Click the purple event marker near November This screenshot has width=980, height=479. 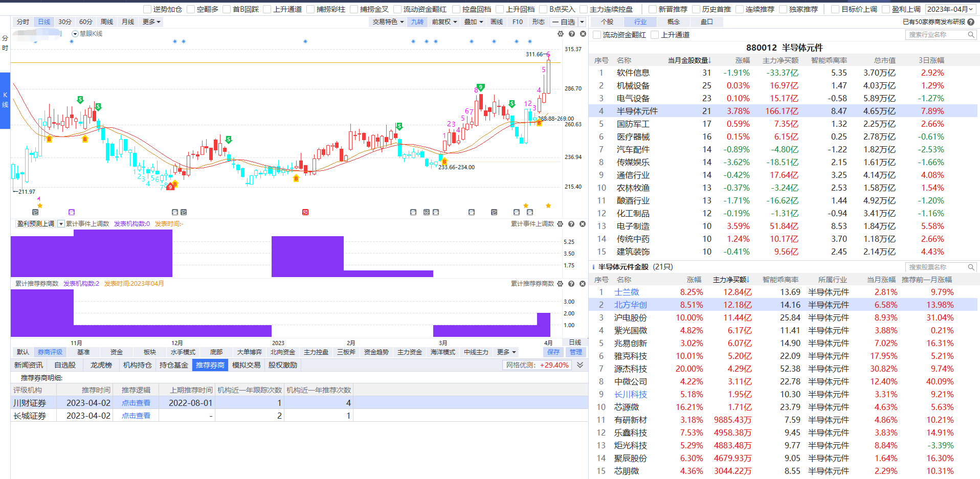pyautogui.click(x=72, y=212)
